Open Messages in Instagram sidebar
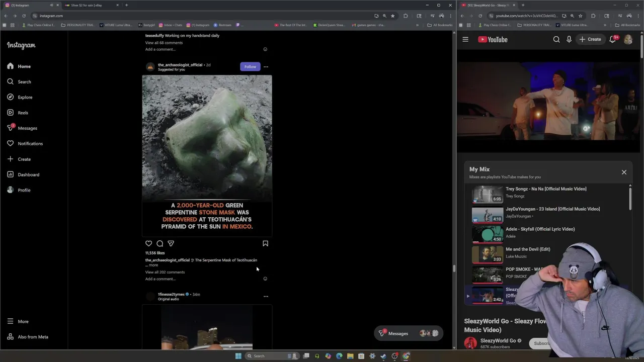Image resolution: width=644 pixels, height=362 pixels. point(22,128)
